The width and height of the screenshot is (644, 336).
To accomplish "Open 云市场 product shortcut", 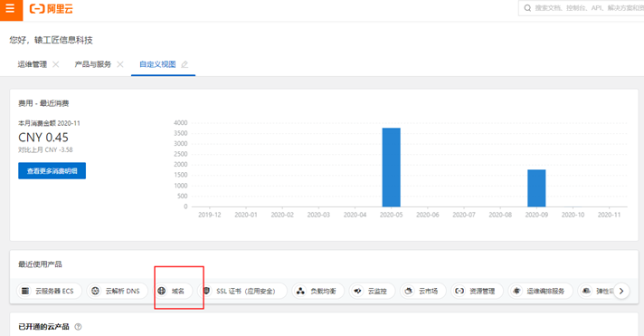I will pos(423,291).
